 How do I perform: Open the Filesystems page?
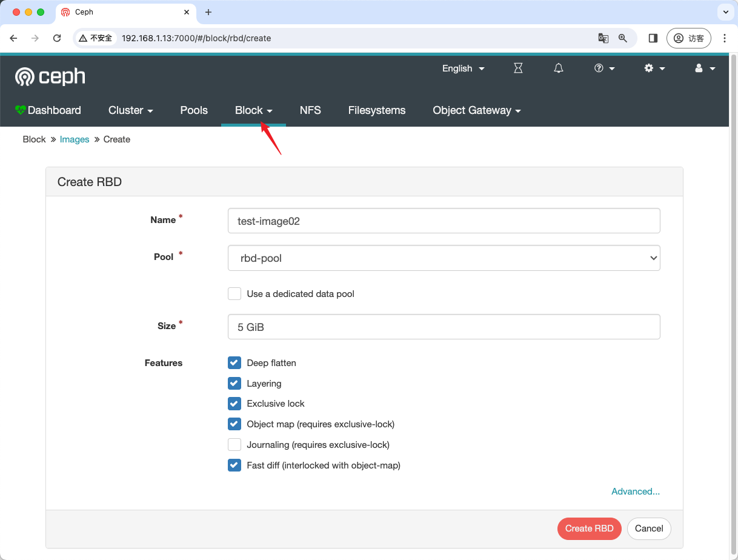pyautogui.click(x=377, y=110)
